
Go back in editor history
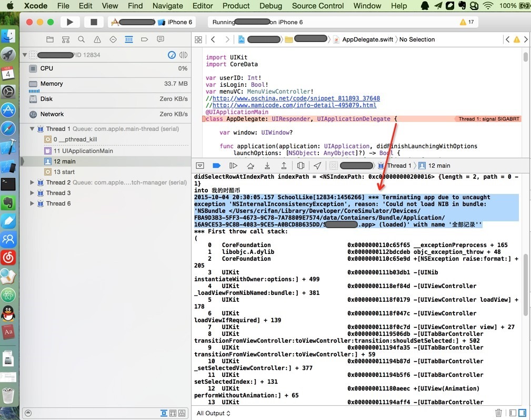tap(213, 39)
